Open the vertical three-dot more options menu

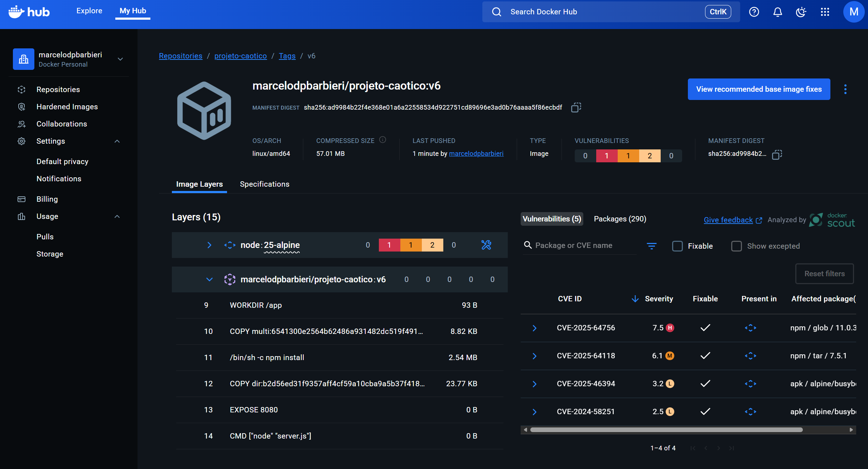click(845, 89)
